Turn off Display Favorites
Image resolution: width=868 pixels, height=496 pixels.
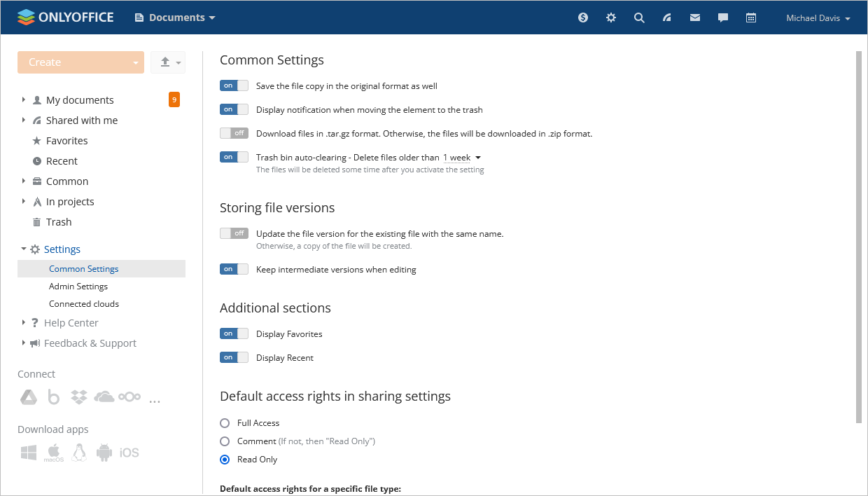(234, 333)
